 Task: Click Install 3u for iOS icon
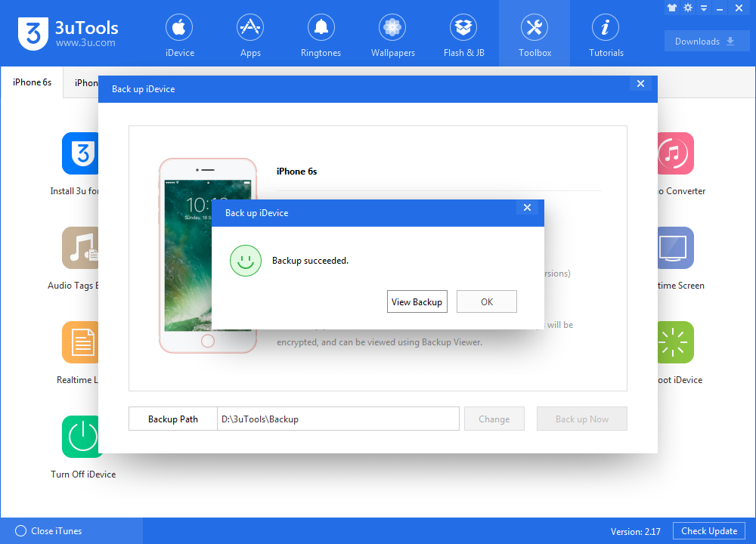(x=79, y=153)
